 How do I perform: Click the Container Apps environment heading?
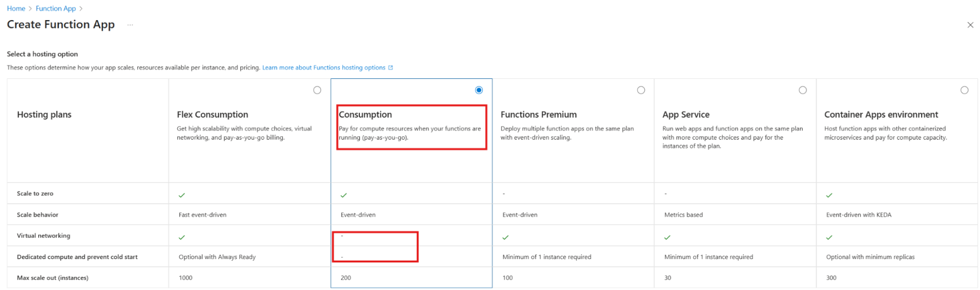881,115
